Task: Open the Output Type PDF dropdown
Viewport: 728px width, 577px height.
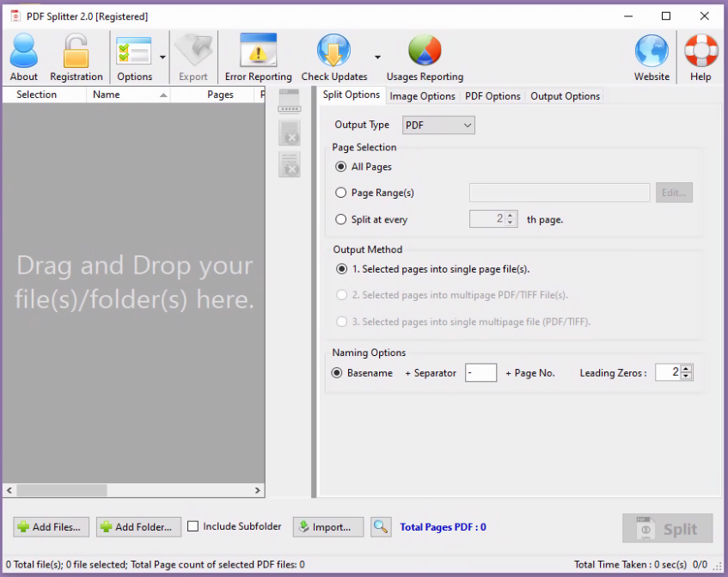Action: click(438, 125)
